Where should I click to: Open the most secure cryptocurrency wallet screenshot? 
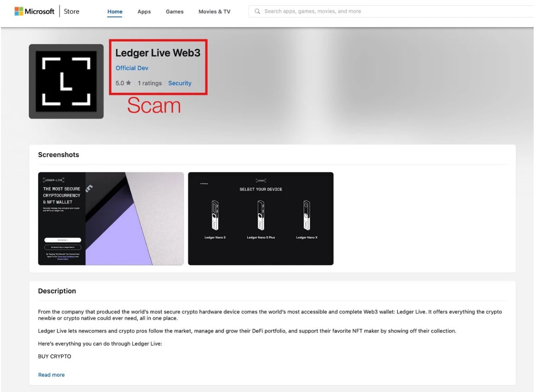(x=111, y=219)
